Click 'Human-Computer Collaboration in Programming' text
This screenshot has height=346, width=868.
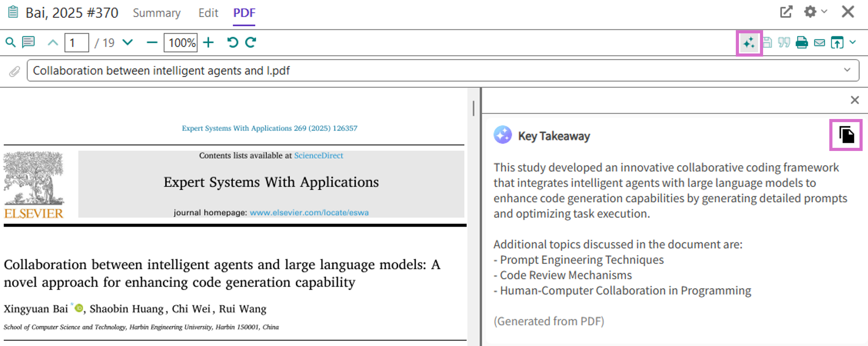[625, 291]
